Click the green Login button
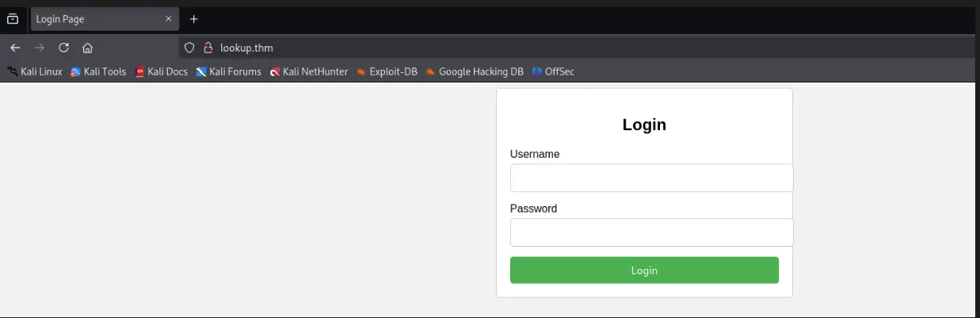 (644, 270)
